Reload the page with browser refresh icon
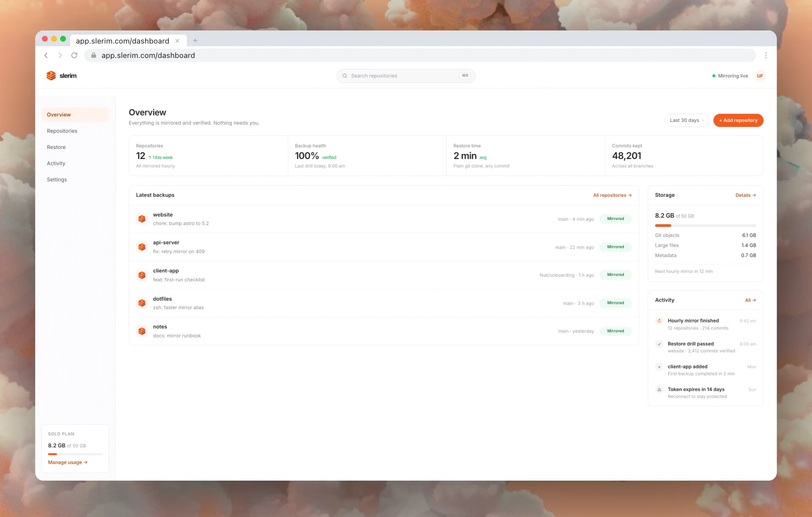812x517 pixels. pyautogui.click(x=74, y=55)
